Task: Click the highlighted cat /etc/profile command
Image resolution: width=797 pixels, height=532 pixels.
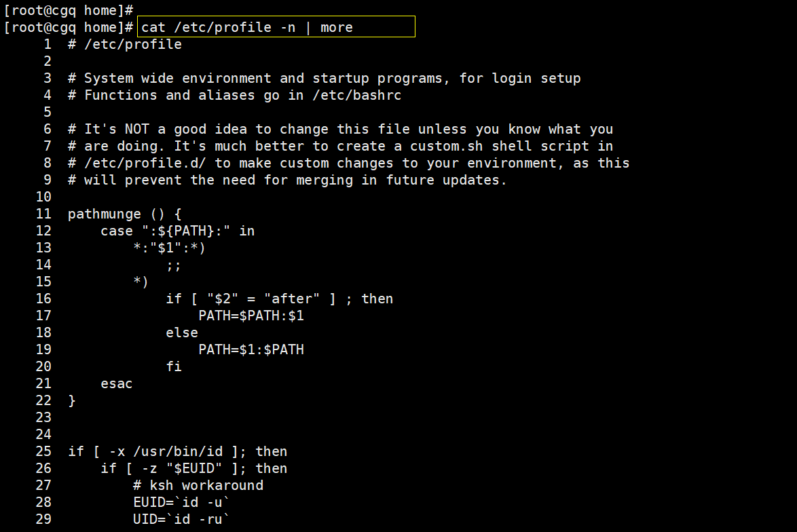Action: 247,27
